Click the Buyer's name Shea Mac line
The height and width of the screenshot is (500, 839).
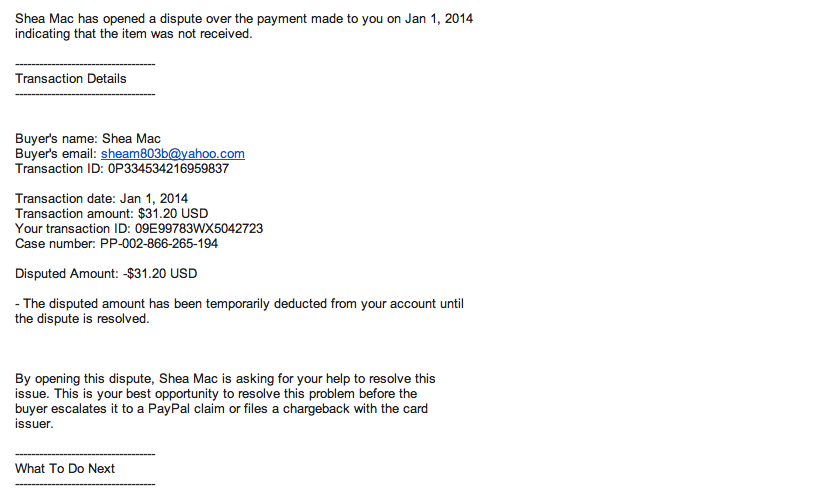tap(88, 139)
